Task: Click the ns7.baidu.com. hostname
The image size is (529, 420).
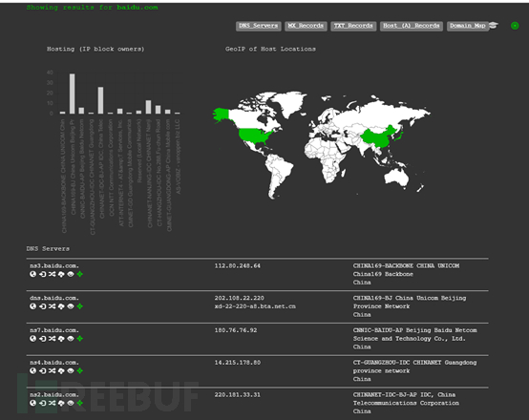Action: tap(54, 330)
